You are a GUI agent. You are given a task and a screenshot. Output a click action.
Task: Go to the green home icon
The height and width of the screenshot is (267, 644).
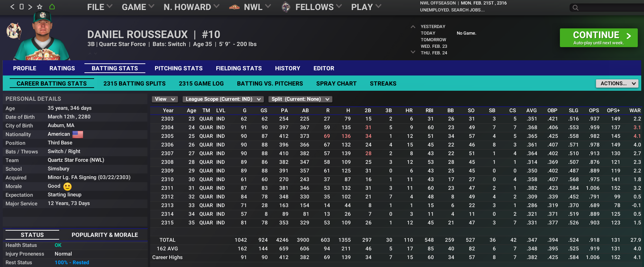coord(52,7)
